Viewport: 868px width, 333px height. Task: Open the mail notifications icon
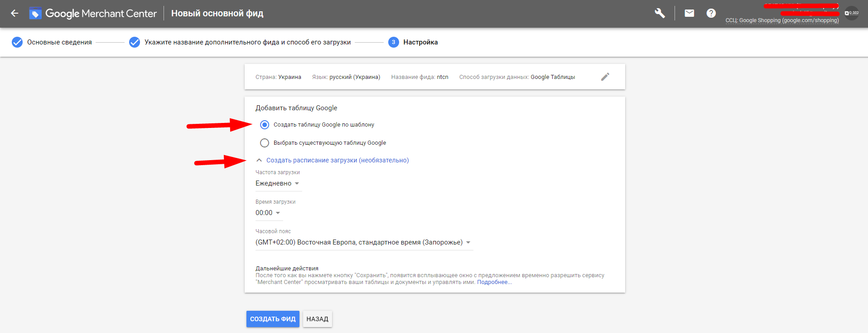point(689,13)
